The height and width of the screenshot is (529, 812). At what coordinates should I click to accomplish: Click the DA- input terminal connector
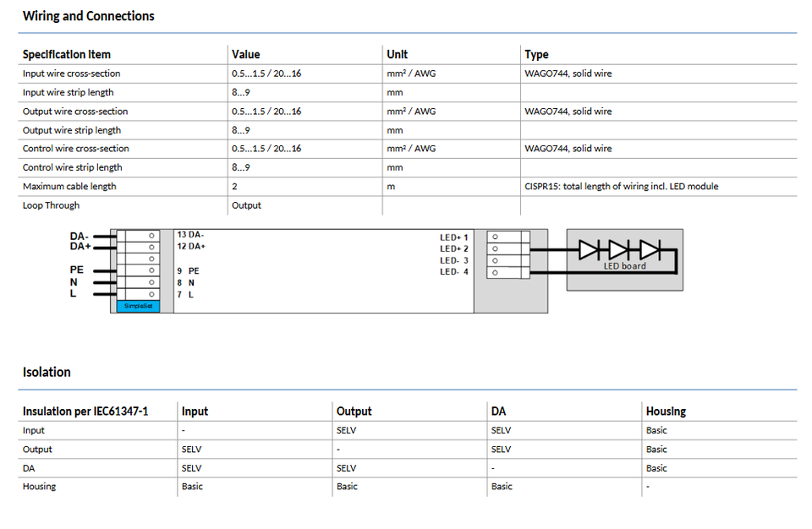[138, 236]
